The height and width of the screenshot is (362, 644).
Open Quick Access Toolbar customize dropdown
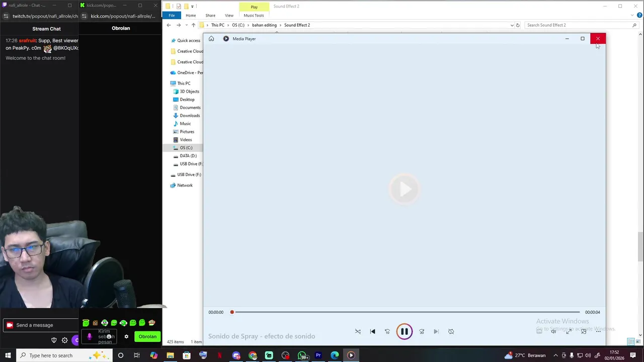coord(192,7)
